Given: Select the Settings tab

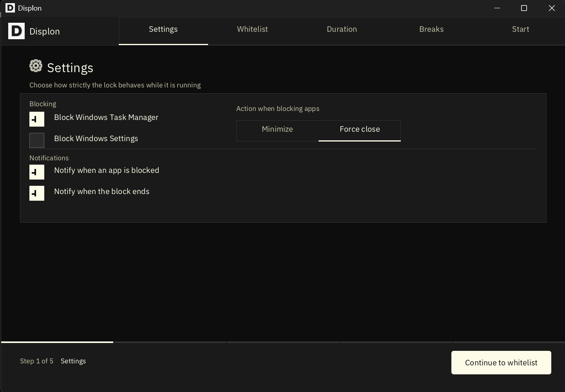Looking at the screenshot, I should coord(163,31).
